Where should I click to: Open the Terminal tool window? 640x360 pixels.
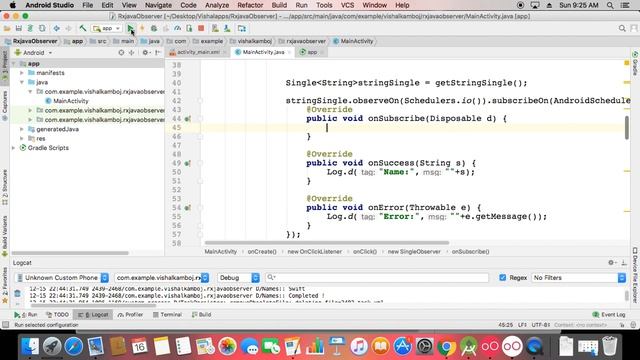point(167,315)
